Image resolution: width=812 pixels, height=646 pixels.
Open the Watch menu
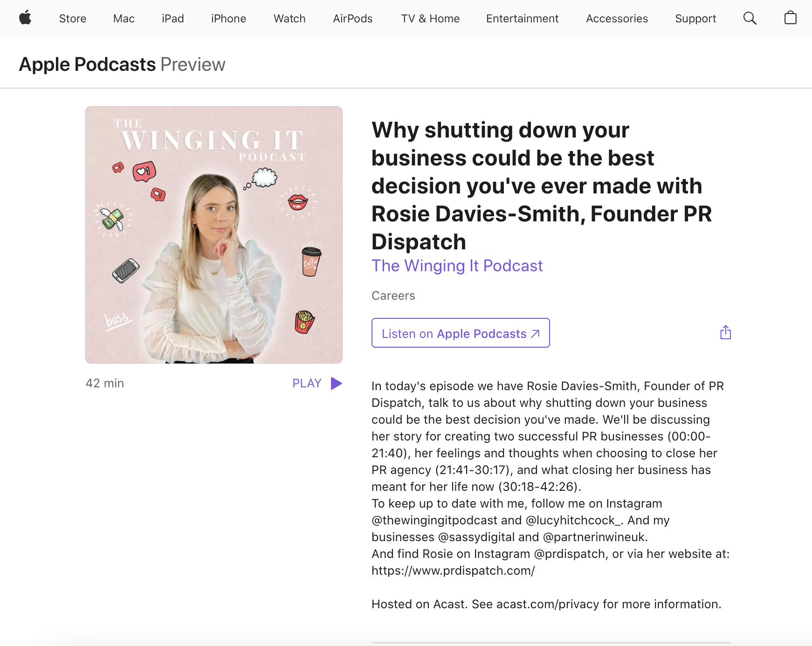(289, 19)
